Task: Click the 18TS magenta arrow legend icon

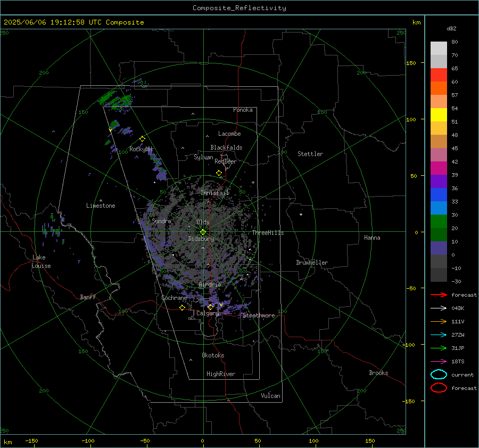Action: tap(439, 362)
